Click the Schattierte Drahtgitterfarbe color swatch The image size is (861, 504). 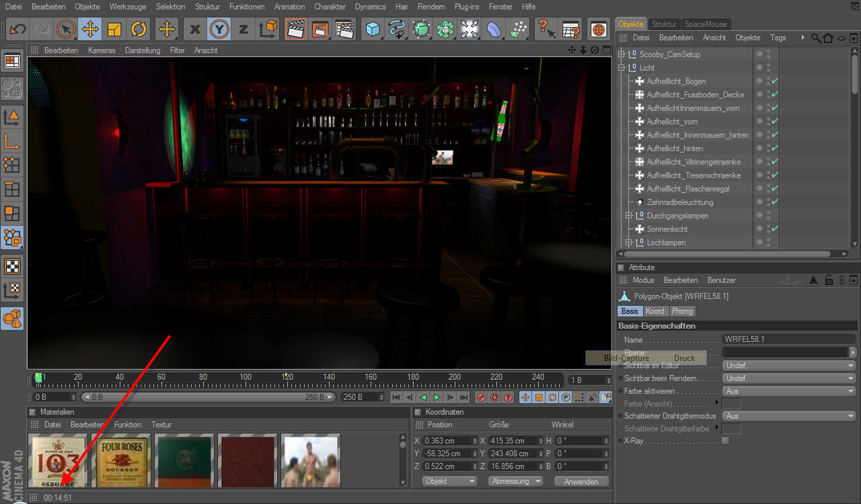pos(731,428)
